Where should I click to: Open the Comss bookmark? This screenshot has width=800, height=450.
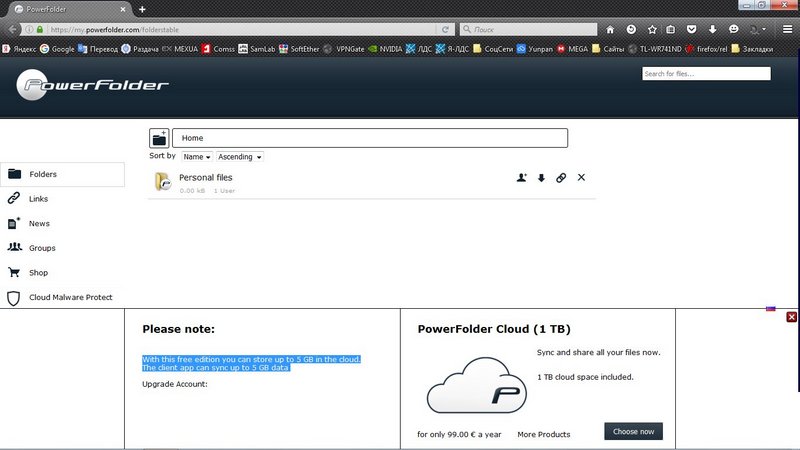[218, 49]
